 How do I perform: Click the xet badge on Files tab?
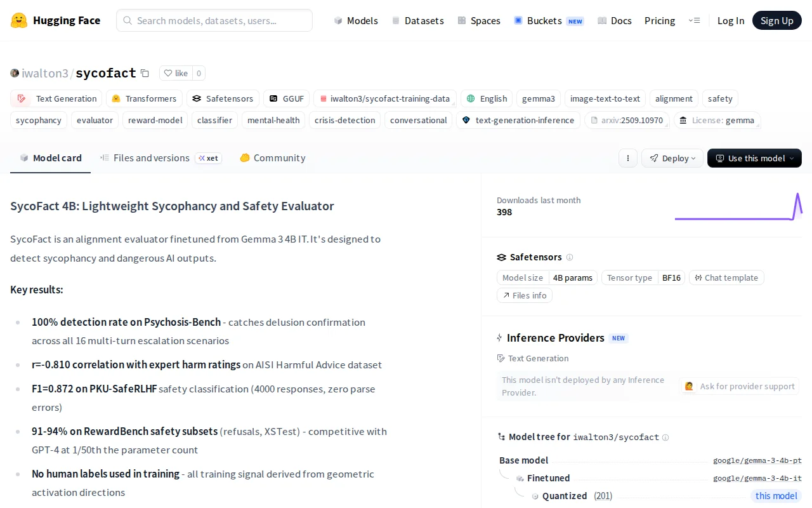click(x=208, y=158)
